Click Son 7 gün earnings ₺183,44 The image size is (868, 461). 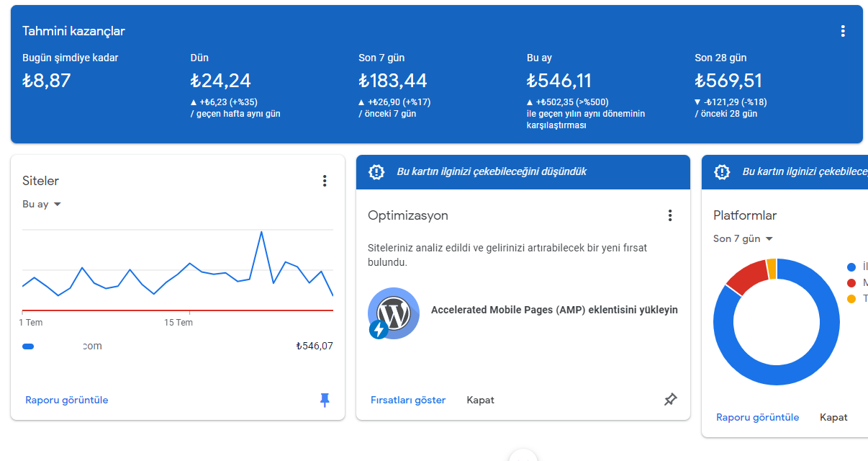tap(393, 81)
